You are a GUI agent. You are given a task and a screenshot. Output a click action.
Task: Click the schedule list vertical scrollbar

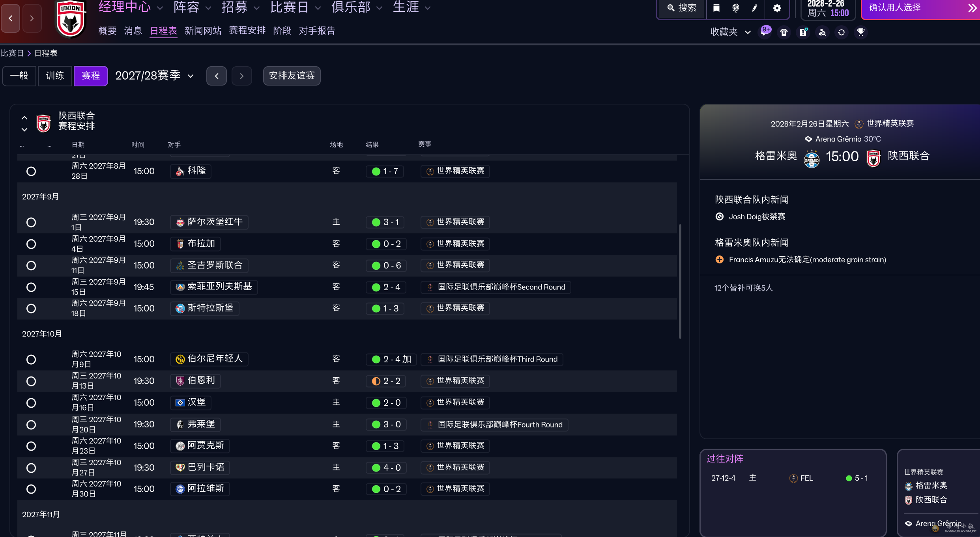click(x=680, y=281)
